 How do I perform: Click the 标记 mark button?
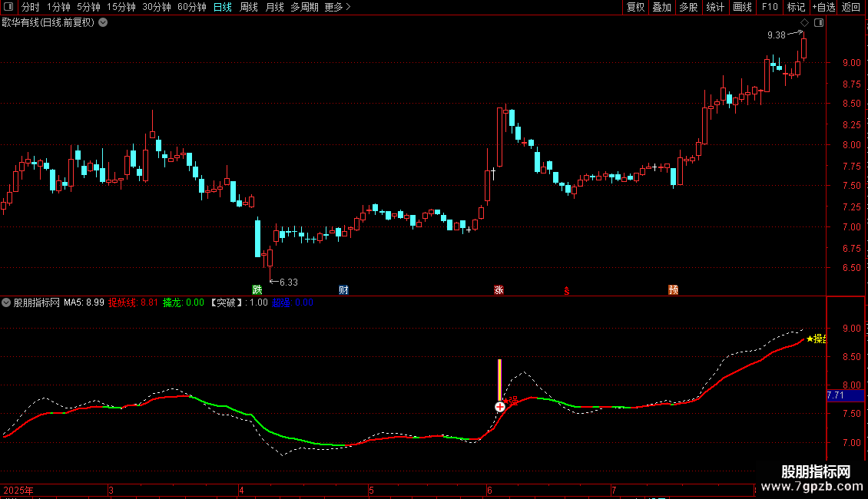[x=796, y=7]
